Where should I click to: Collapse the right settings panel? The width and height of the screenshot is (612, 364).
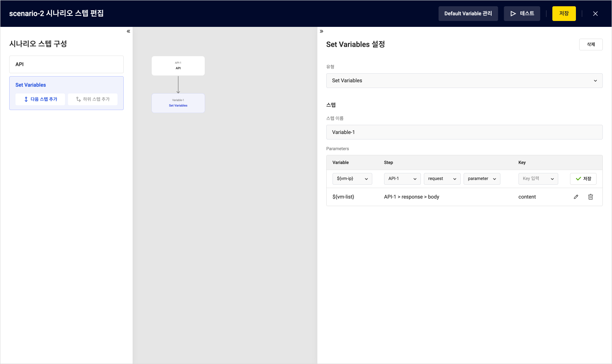point(321,31)
